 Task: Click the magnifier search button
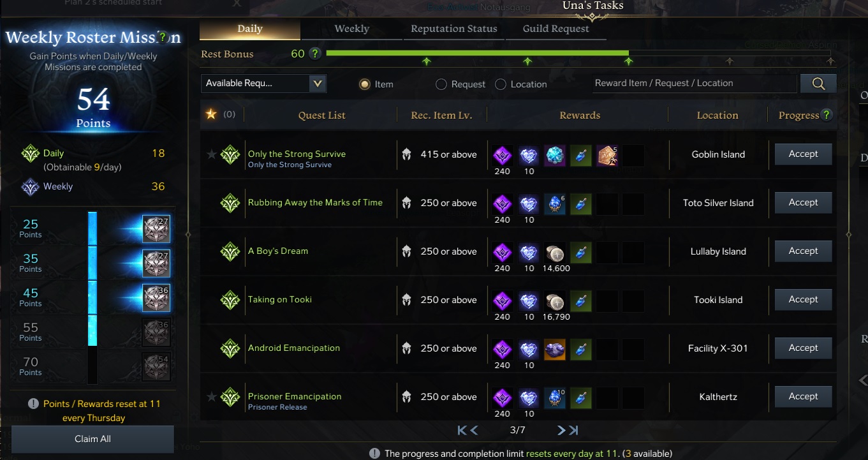coord(818,84)
